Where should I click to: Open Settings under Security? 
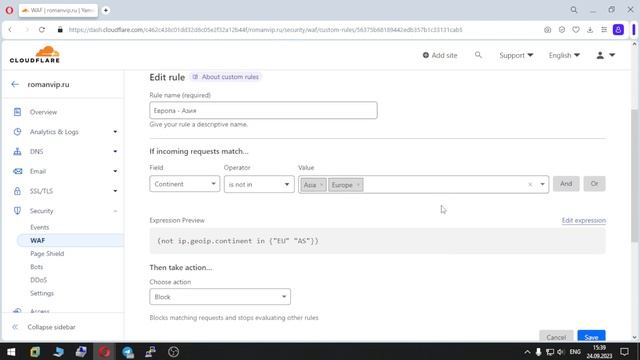tap(42, 293)
